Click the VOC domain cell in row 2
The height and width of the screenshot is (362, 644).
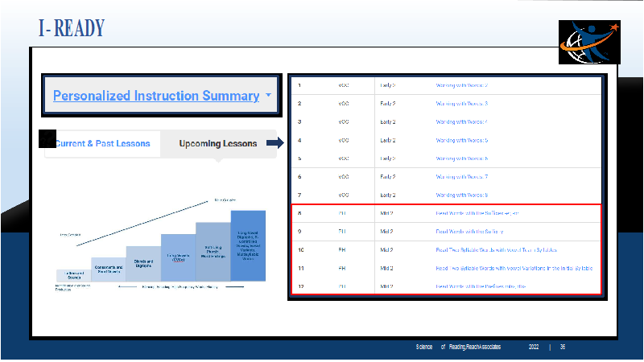click(344, 104)
